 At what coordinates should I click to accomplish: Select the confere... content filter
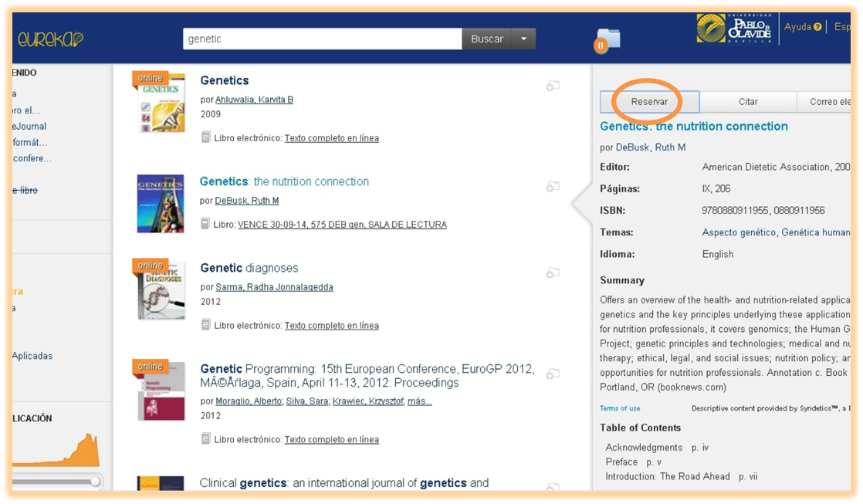pos(32,158)
